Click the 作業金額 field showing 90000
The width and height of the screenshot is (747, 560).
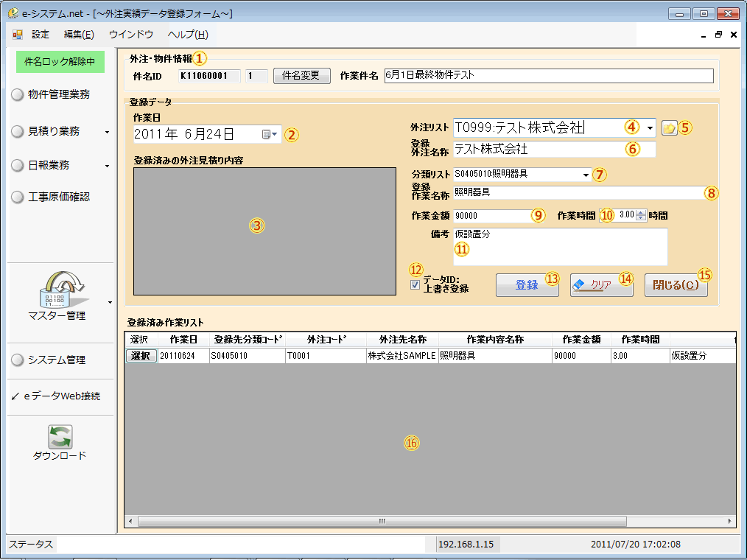point(493,216)
